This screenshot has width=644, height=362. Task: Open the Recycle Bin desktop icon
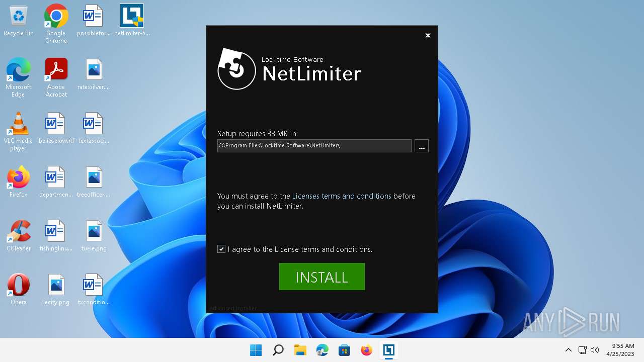pos(19,21)
